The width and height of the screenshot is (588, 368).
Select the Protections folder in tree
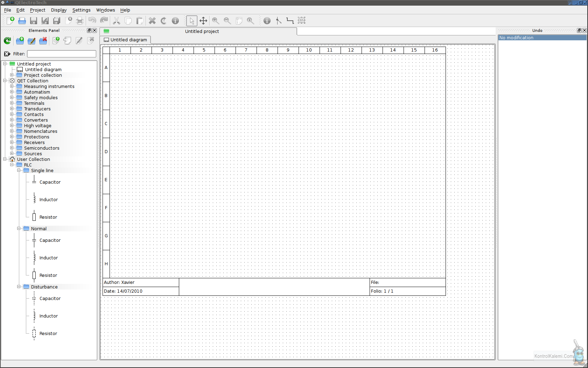pyautogui.click(x=36, y=137)
